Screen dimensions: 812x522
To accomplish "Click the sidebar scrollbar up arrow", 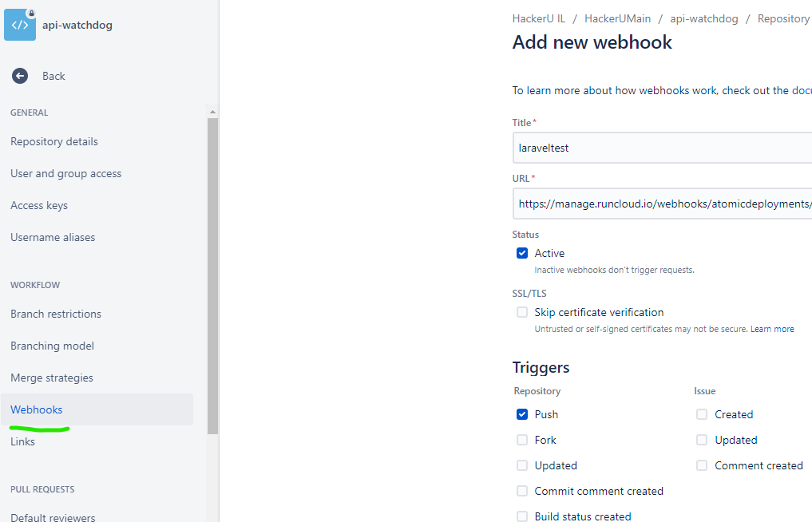I will pyautogui.click(x=212, y=112).
